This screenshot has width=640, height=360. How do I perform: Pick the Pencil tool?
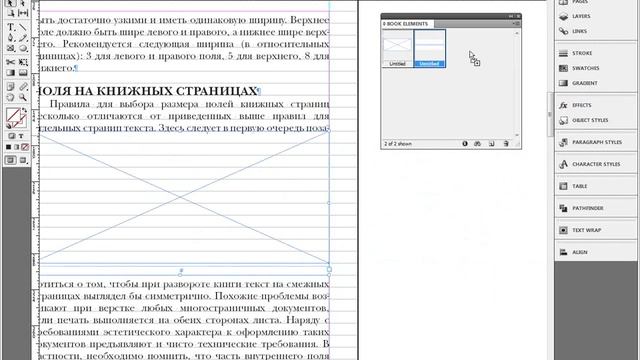point(23,38)
